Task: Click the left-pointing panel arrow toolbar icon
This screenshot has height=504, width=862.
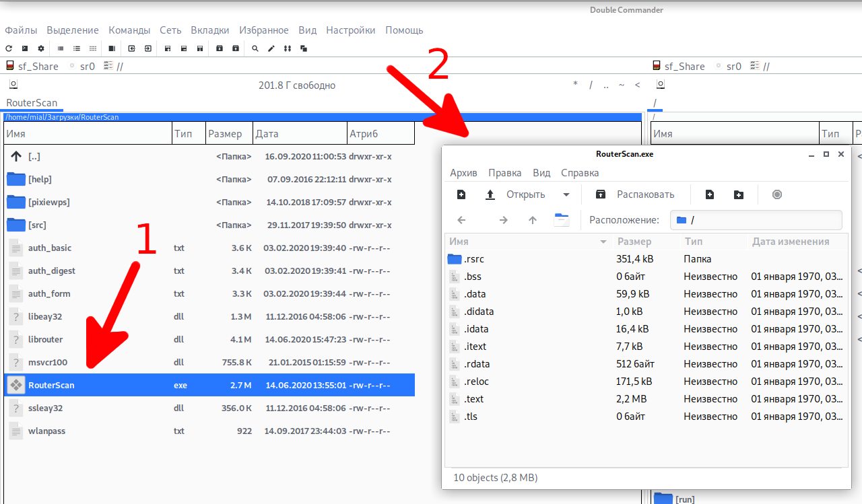Action: 131,48
